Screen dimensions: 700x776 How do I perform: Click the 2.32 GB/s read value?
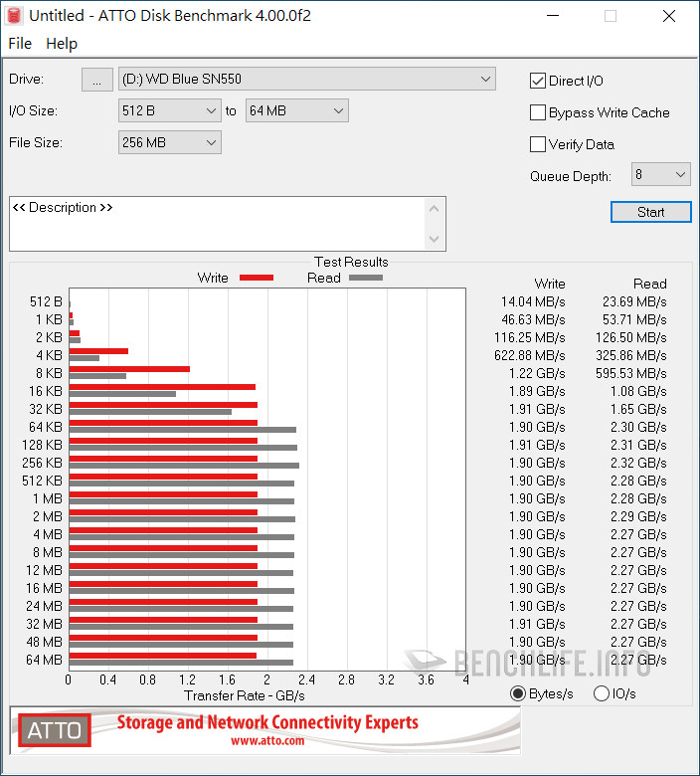638,463
